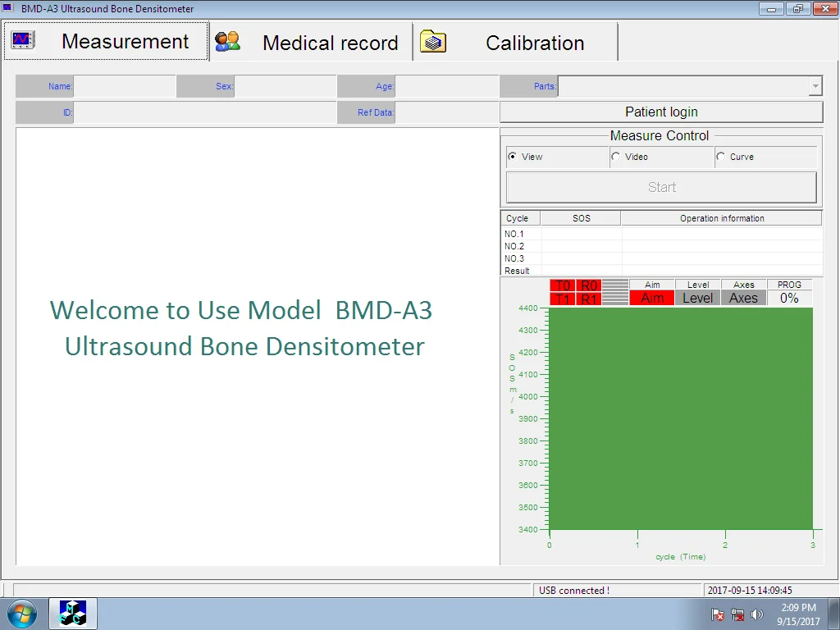Open the Calibration tab
The width and height of the screenshot is (840, 630).
pos(535,43)
